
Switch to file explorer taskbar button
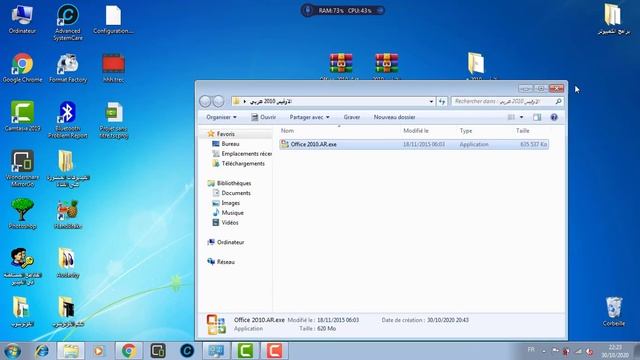point(71,351)
